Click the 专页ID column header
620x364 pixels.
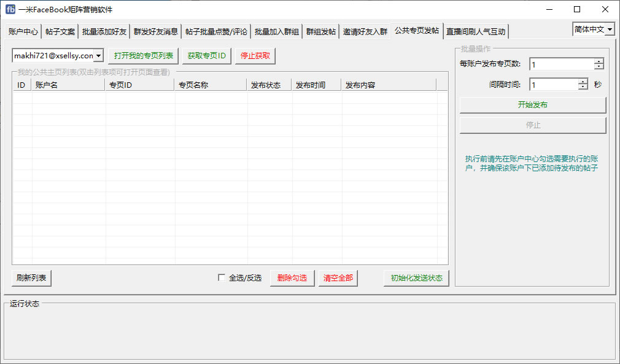pos(140,85)
